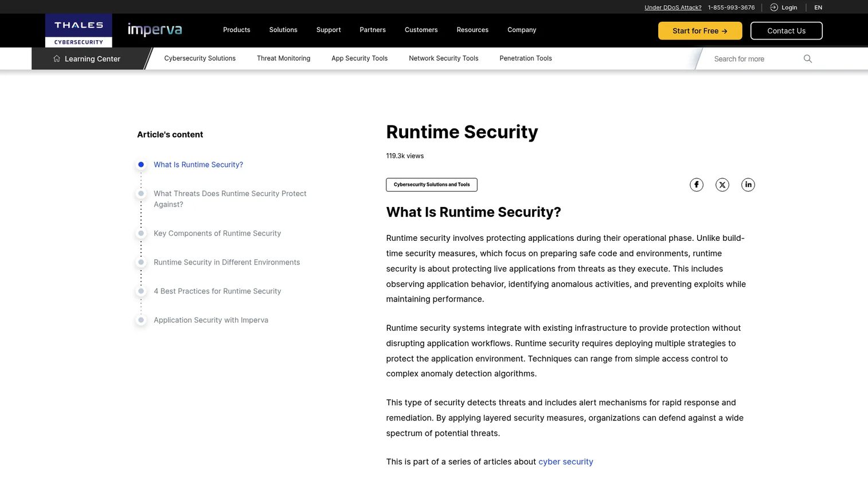The height and width of the screenshot is (488, 868).
Task: Click the Contact Us button
Action: pyautogui.click(x=787, y=31)
